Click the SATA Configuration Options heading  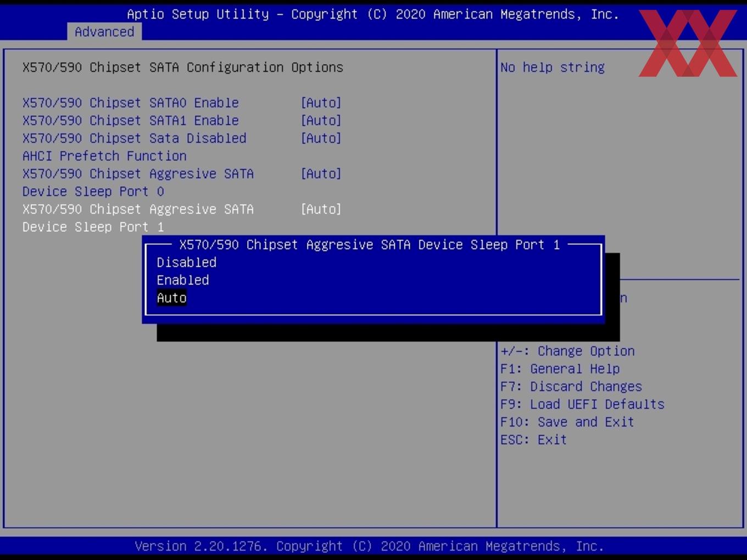(183, 67)
